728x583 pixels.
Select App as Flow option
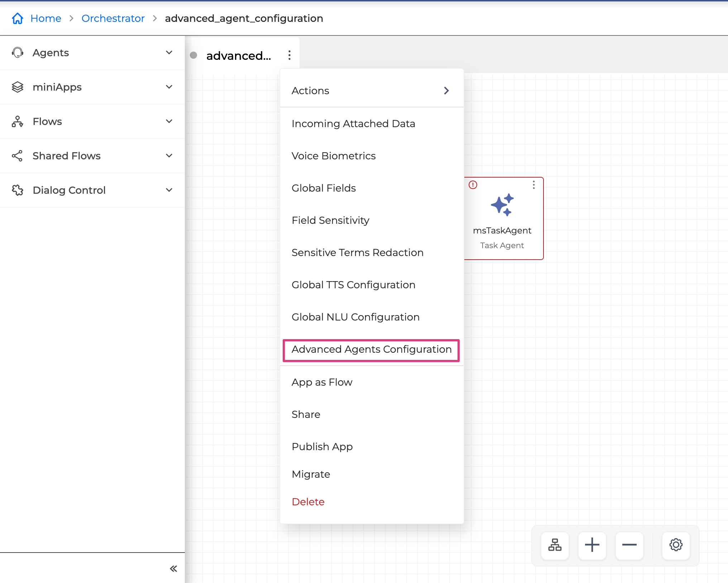coord(372,382)
